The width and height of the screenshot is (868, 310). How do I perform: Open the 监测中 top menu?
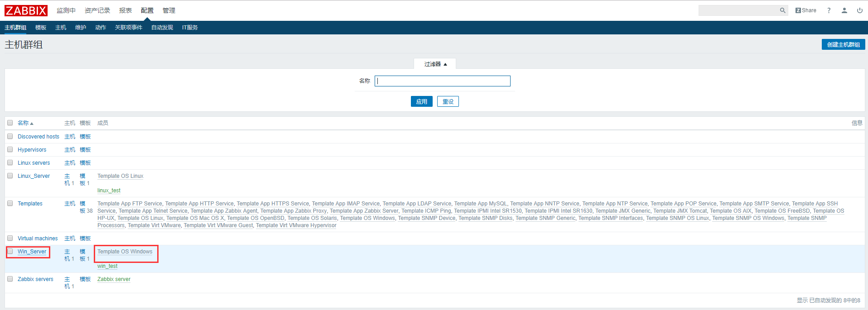coord(66,10)
